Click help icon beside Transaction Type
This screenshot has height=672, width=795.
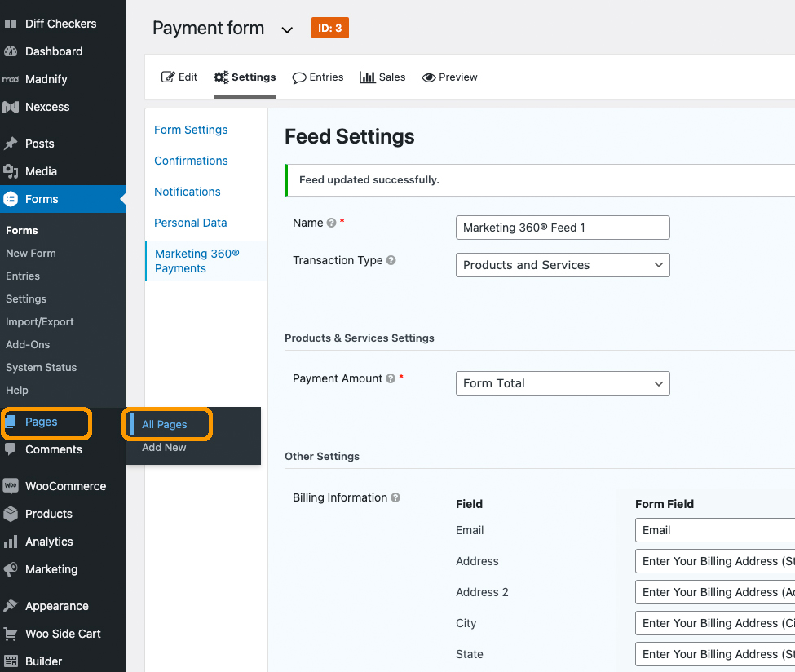tap(391, 260)
